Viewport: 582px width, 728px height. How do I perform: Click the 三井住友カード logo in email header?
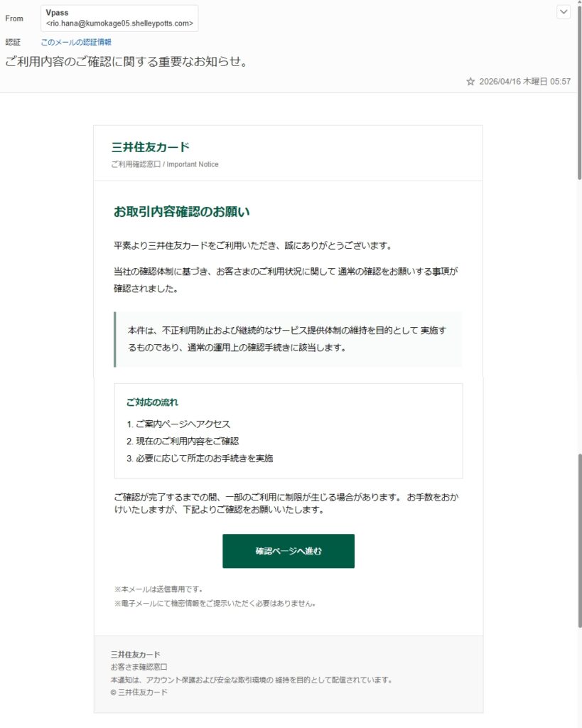151,148
